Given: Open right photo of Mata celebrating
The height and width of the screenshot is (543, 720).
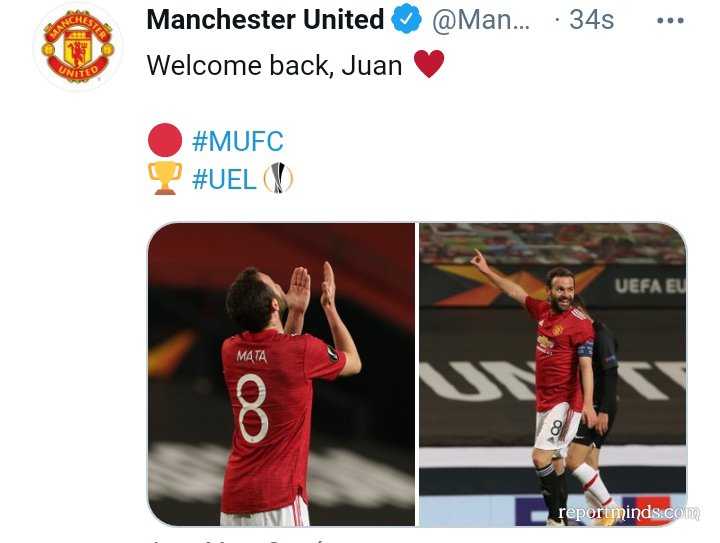Looking at the screenshot, I should click(x=552, y=374).
